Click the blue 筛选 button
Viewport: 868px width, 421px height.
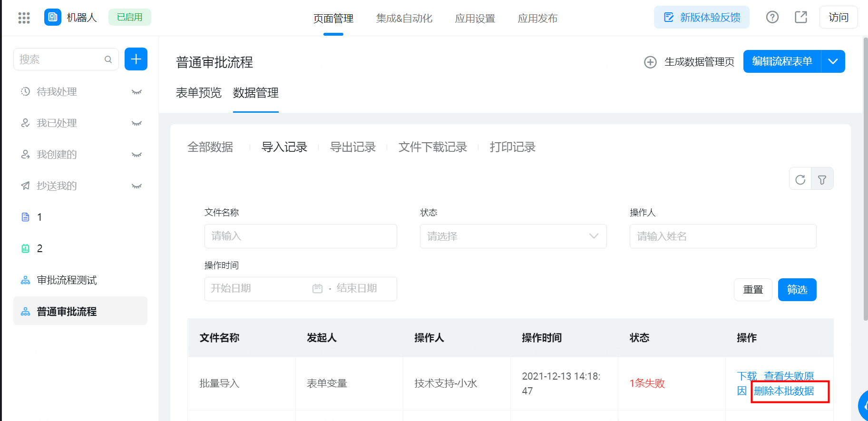point(797,290)
